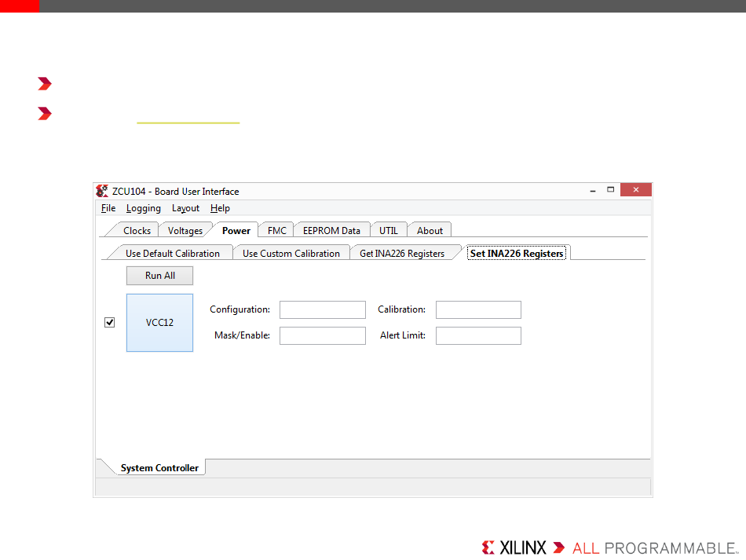Close the Board User Interface window

click(x=636, y=190)
